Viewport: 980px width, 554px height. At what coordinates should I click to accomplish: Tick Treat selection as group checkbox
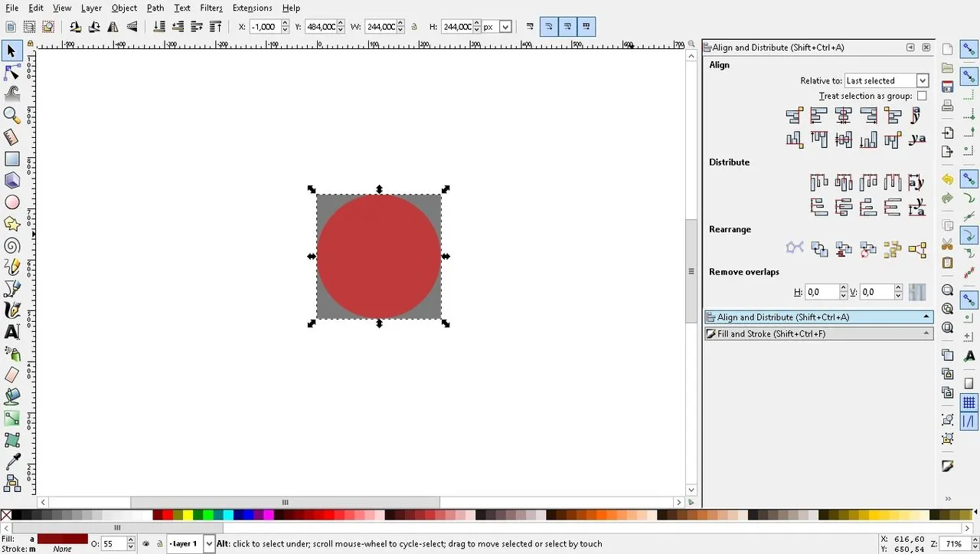pyautogui.click(x=922, y=96)
